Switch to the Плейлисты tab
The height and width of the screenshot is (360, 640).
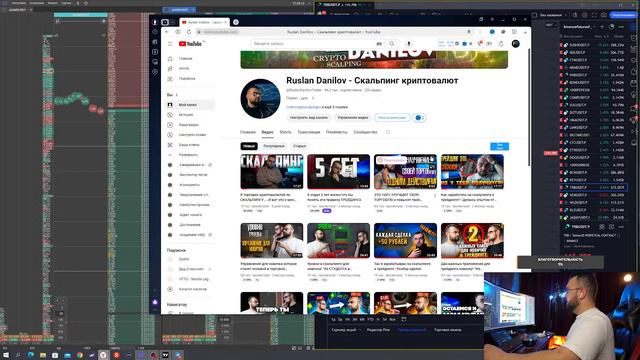click(x=337, y=132)
